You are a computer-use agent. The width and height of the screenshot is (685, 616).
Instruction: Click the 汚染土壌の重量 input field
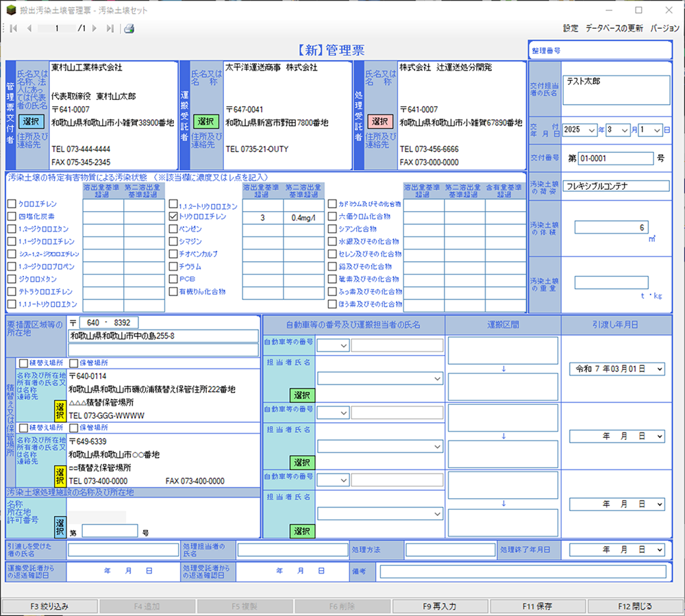tap(611, 282)
